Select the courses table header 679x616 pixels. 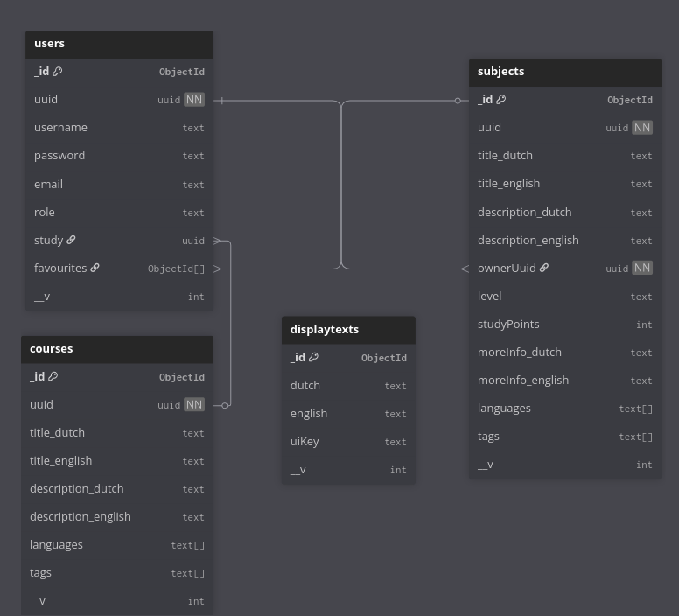click(x=117, y=349)
